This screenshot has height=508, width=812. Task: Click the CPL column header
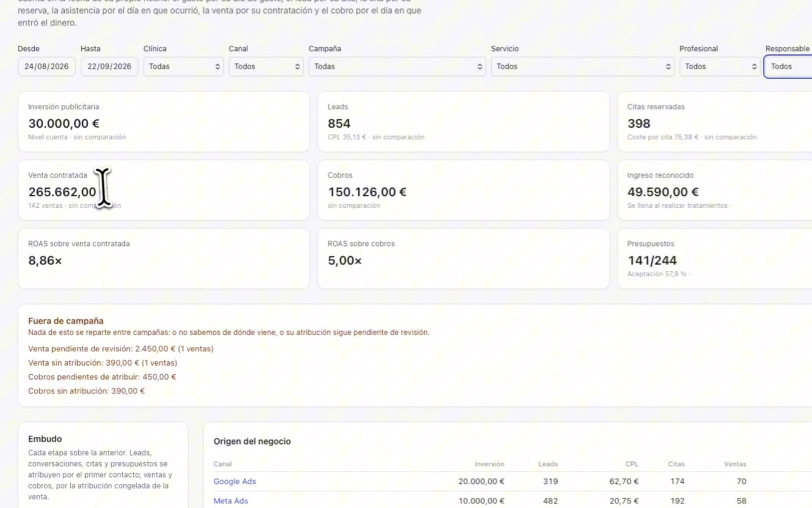point(632,464)
